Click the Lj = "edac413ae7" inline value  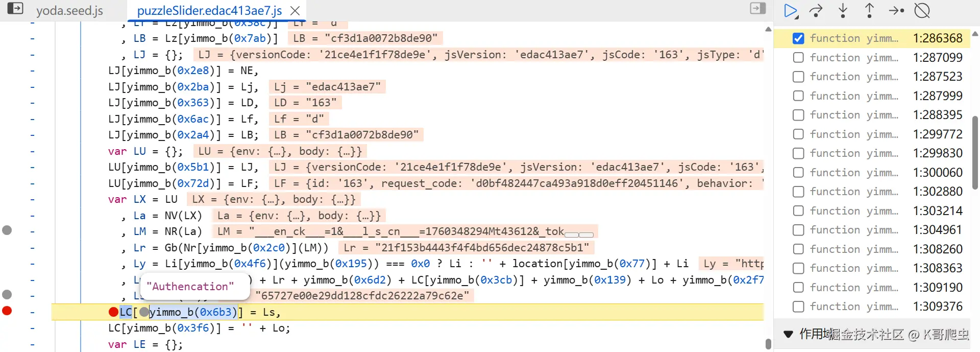[x=327, y=87]
